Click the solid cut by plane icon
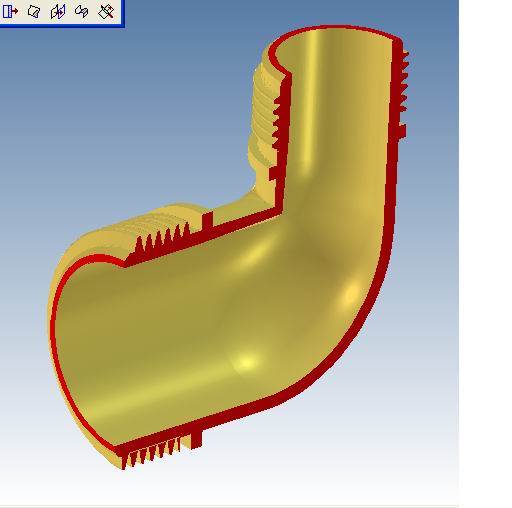This screenshot has height=508, width=512. [x=82, y=11]
